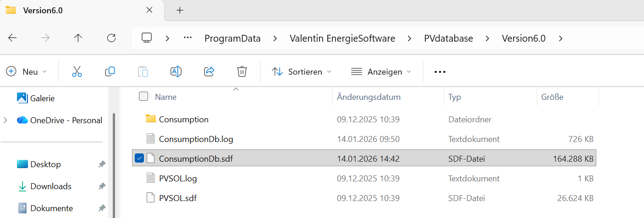The width and height of the screenshot is (644, 218).
Task: Expand the OneDrive - Personal tree node
Action: point(6,120)
